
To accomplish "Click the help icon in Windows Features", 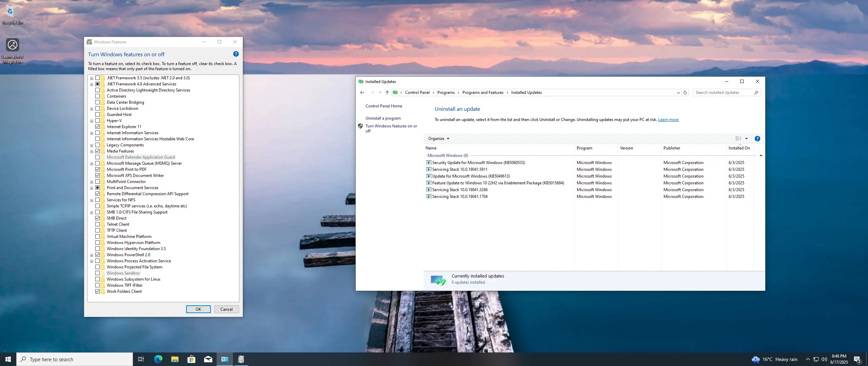I will (x=236, y=54).
